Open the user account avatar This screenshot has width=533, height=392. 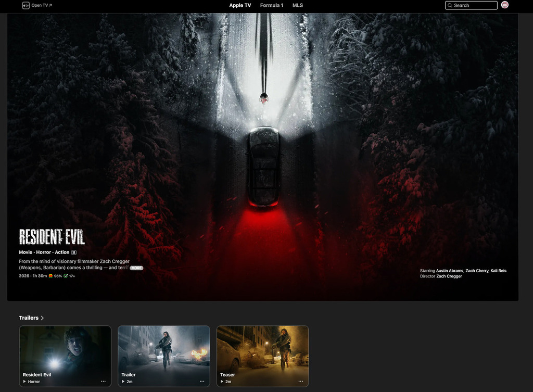pyautogui.click(x=505, y=5)
